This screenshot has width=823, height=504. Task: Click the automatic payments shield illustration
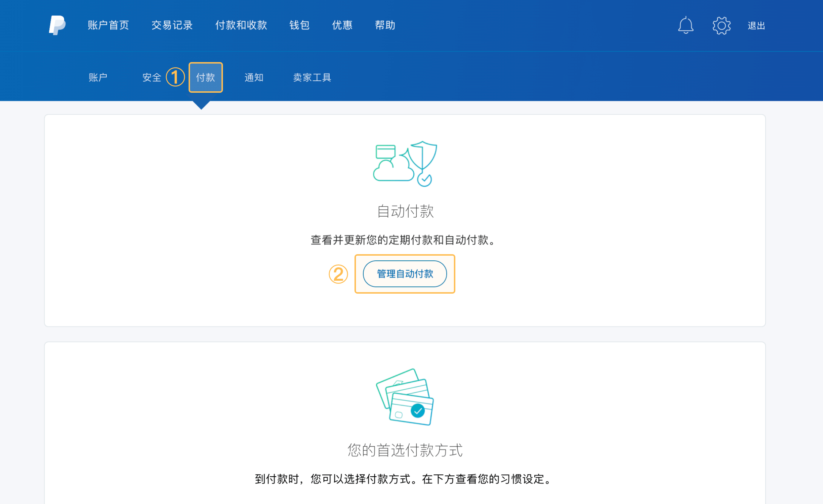click(405, 164)
